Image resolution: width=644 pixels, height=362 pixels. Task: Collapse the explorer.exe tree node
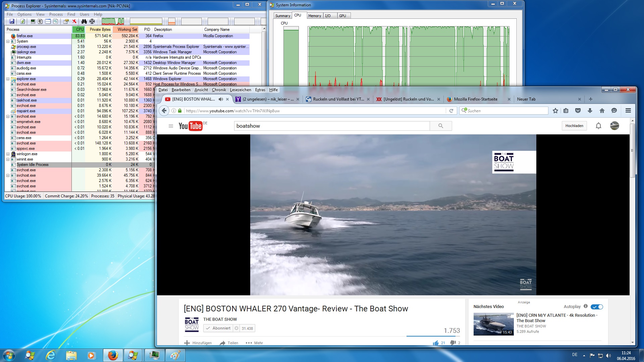8,79
